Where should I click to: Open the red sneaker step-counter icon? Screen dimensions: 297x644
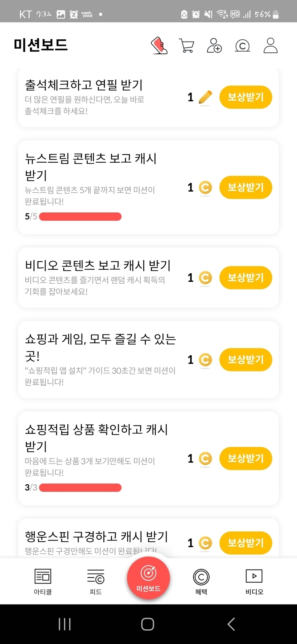160,45
